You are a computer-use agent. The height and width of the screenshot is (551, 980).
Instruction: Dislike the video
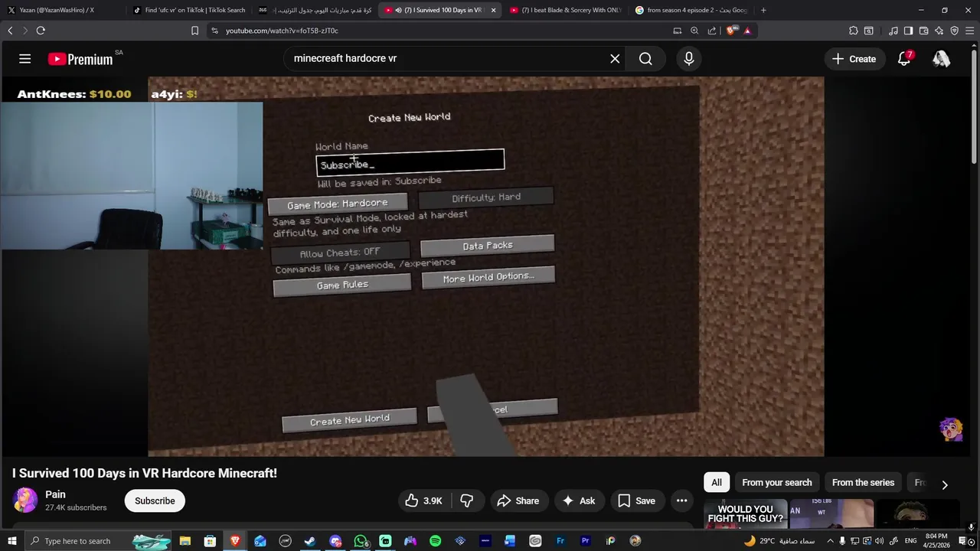pos(466,500)
